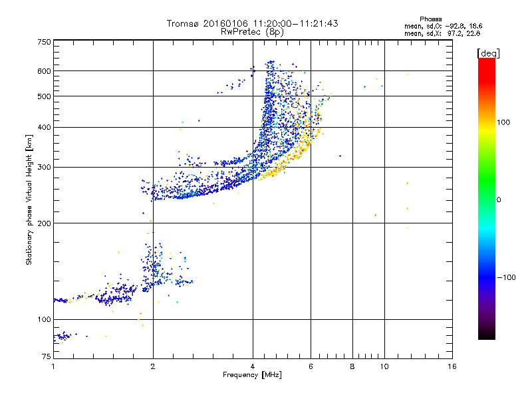The image size is (532, 399).
Task: Click the 'mean, sd,O: -92.8, 18.6' line
Action: (443, 27)
